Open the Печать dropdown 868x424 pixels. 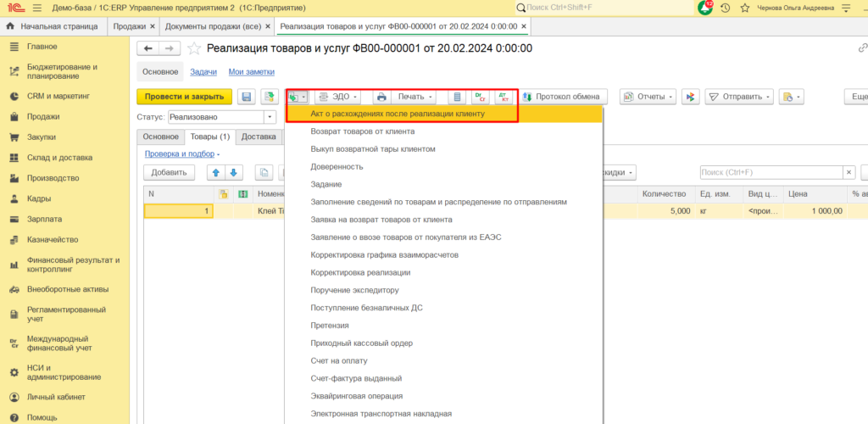pos(414,97)
